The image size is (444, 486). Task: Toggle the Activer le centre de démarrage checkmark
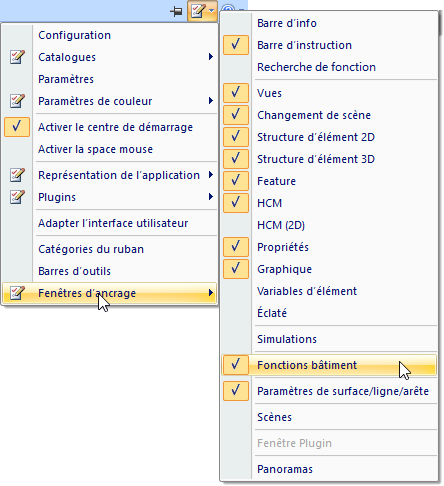click(17, 127)
